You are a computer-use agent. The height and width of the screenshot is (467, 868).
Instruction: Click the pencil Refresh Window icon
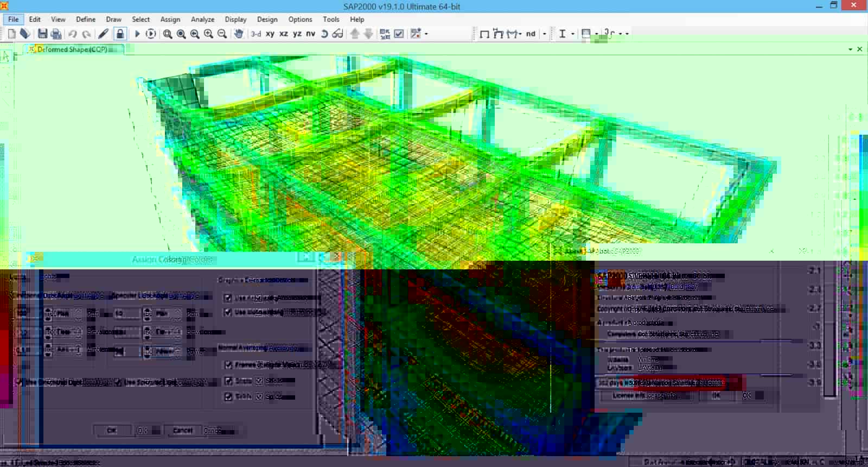103,34
